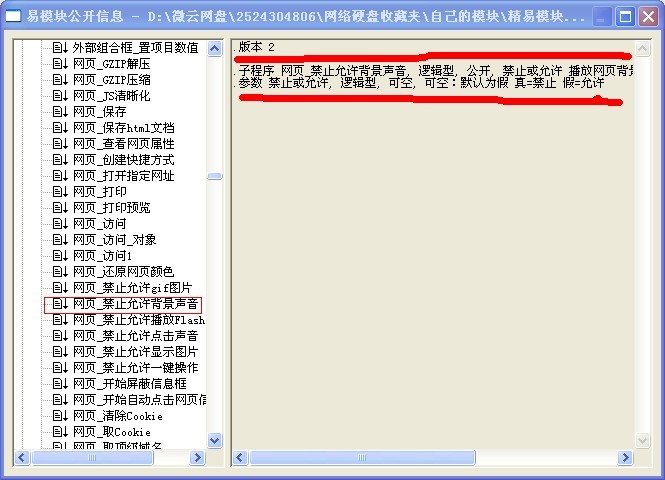Click icon beside 网页_取Cookie
This screenshot has height=480, width=665.
coord(60,432)
